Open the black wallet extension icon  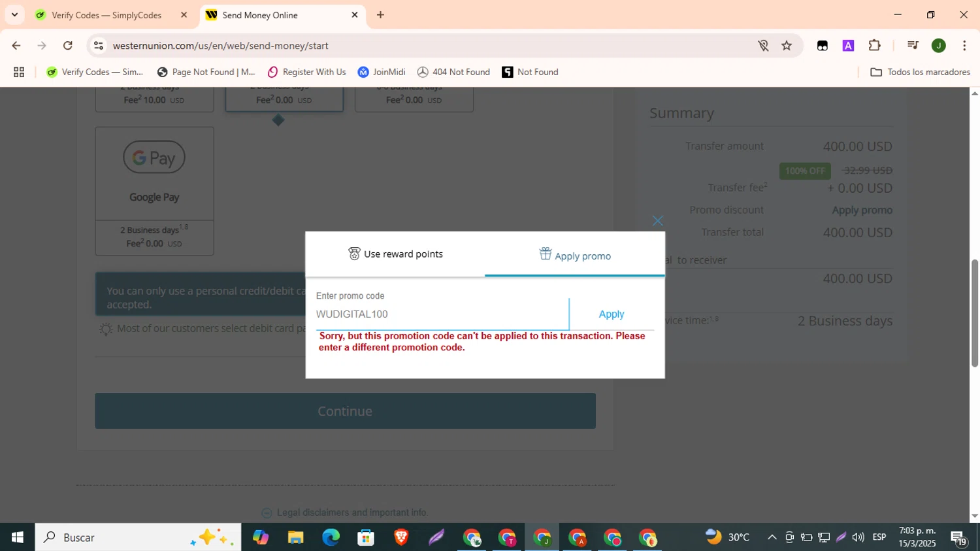823,45
